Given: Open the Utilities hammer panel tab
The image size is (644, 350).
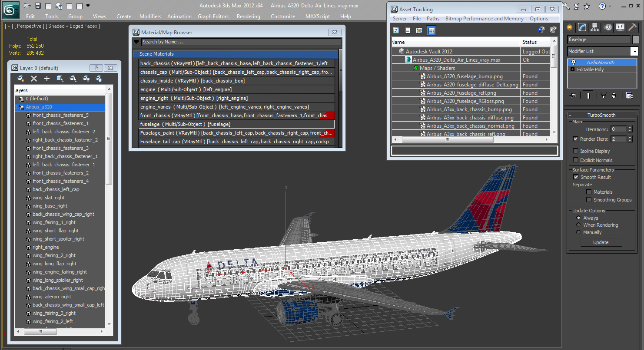Looking at the screenshot, I should (633, 27).
